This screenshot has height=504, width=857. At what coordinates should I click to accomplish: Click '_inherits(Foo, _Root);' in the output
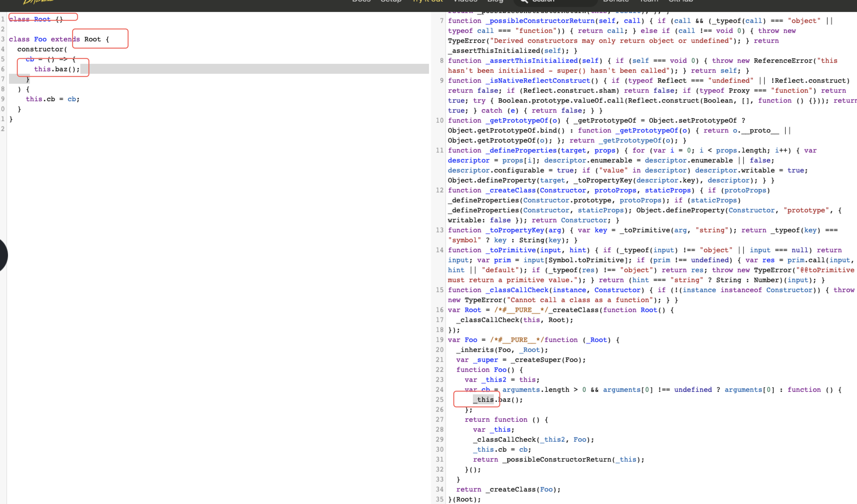click(502, 350)
